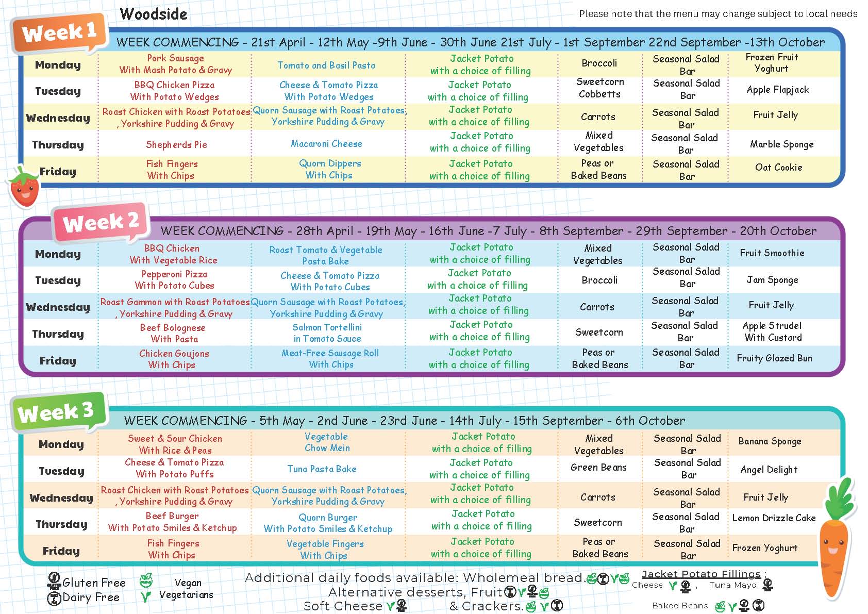Select Macaroni Cheese
Viewport: 868px width, 614px height.
(326, 144)
